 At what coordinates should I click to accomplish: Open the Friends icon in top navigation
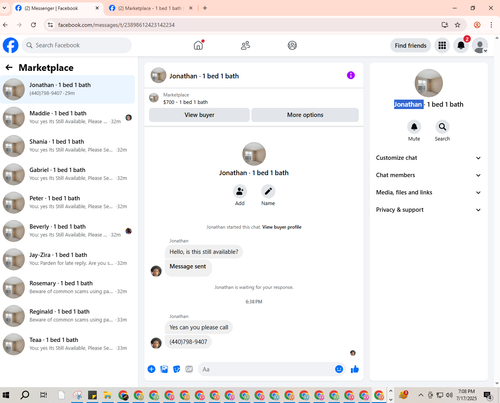pos(245,45)
